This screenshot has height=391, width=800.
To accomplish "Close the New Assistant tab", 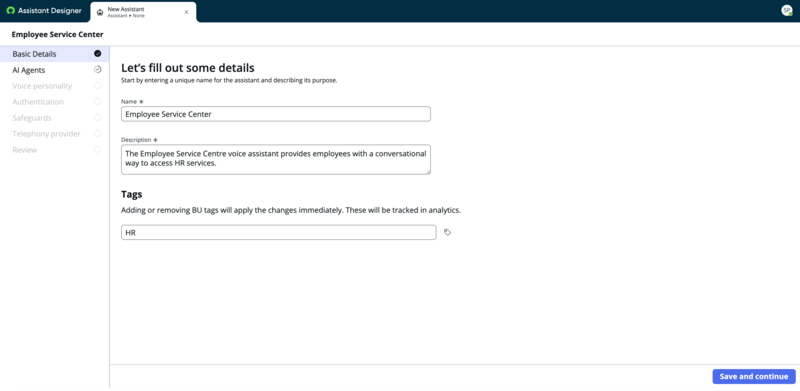I will coord(186,12).
